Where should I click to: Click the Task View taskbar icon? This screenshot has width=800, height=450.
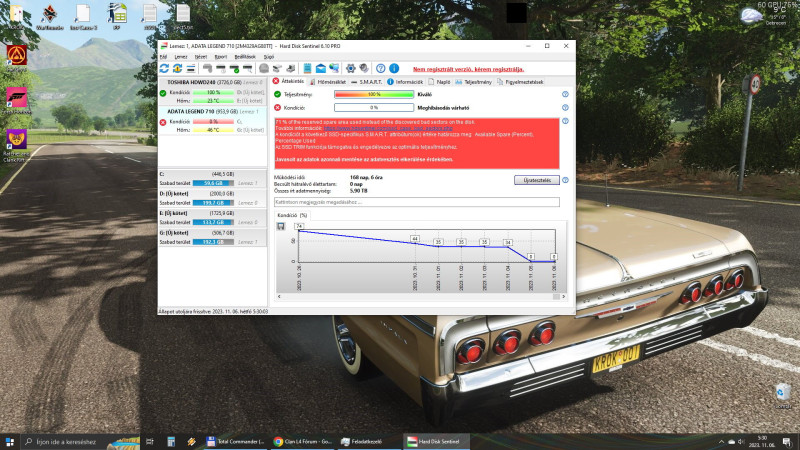(149, 442)
